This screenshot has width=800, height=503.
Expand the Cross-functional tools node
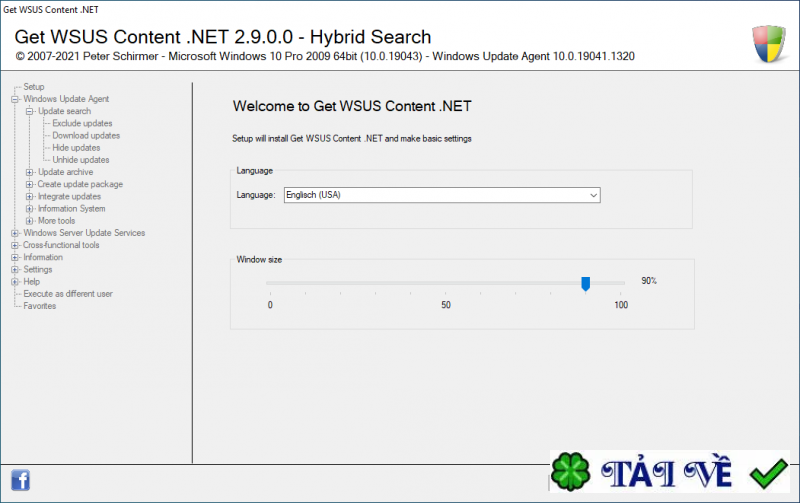tap(15, 245)
